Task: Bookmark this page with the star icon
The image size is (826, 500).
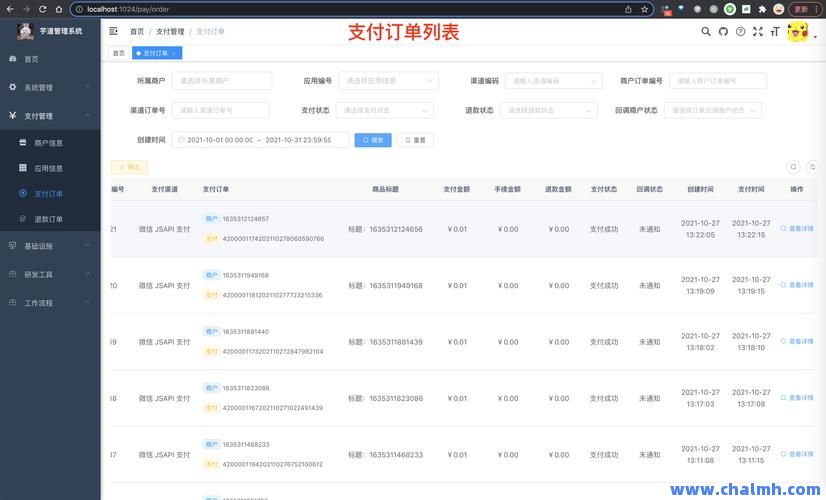Action: (x=644, y=9)
